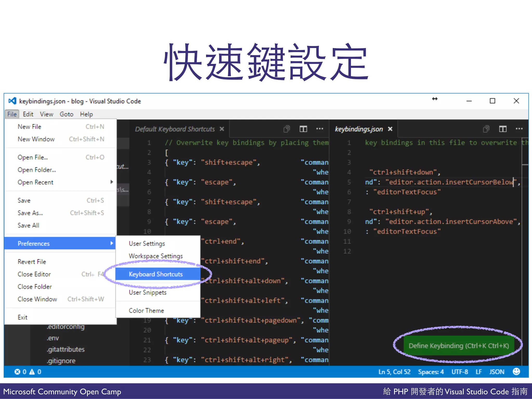Expand the Preferences submenu arrow
The width and height of the screenshot is (532, 399).
112,243
